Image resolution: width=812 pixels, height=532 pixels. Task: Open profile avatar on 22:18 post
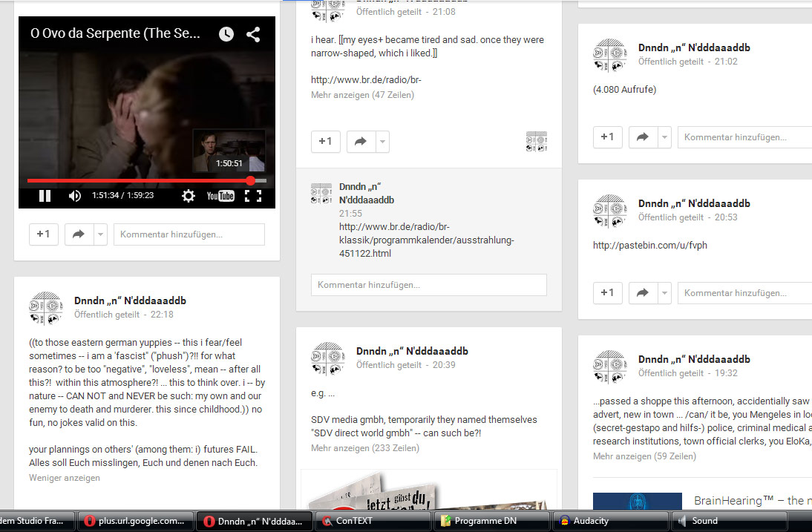click(x=46, y=308)
